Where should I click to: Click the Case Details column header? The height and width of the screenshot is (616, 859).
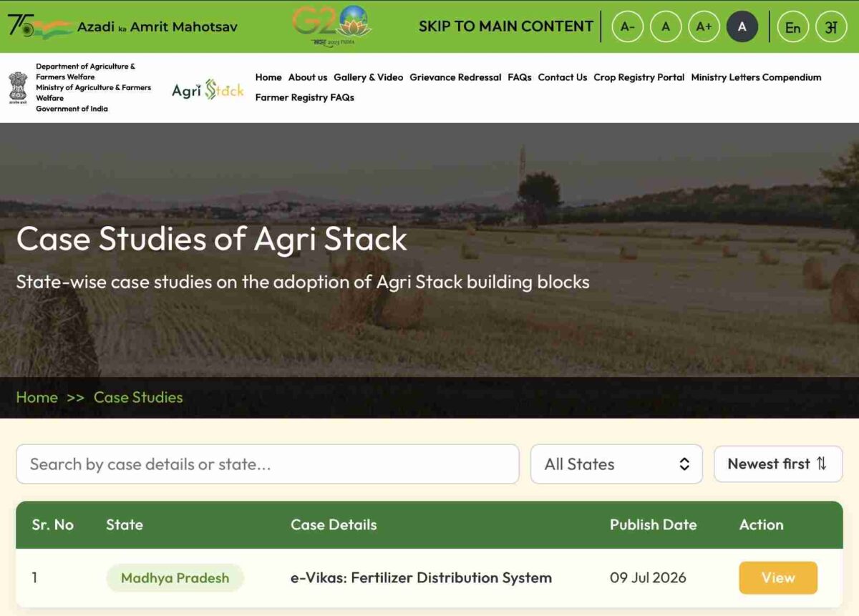click(x=334, y=524)
